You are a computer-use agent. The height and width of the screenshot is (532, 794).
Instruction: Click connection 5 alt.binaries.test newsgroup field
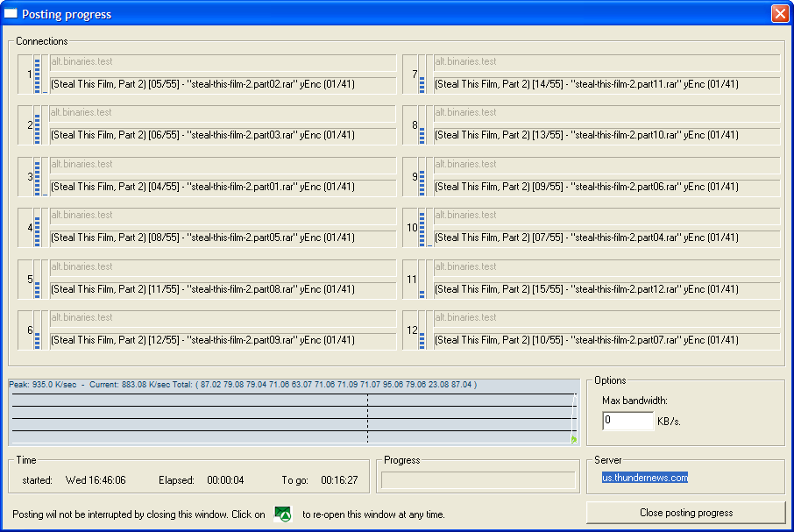223,267
